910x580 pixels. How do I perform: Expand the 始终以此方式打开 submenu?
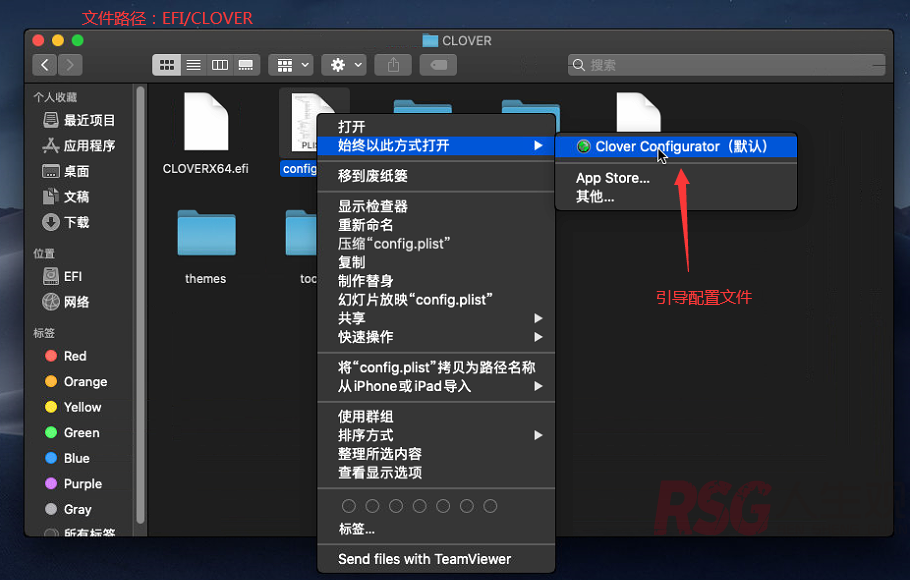436,145
